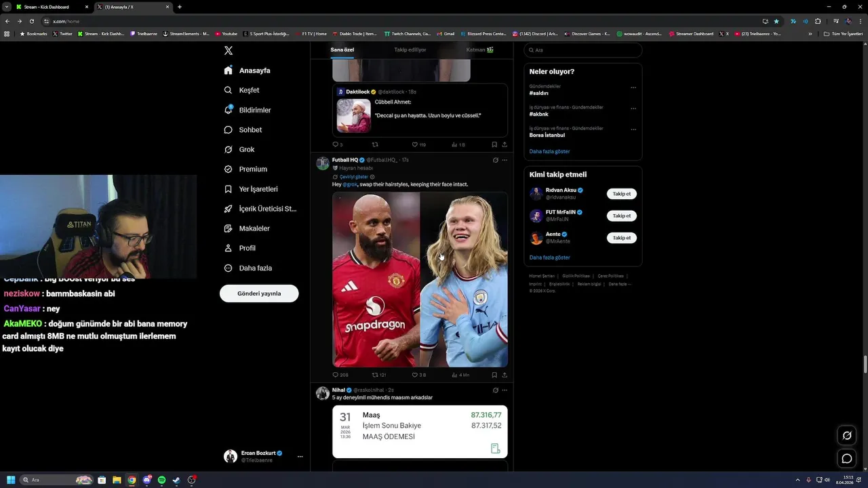
Task: Open Youtube bookmark in bookmarks bar
Action: pyautogui.click(x=226, y=34)
